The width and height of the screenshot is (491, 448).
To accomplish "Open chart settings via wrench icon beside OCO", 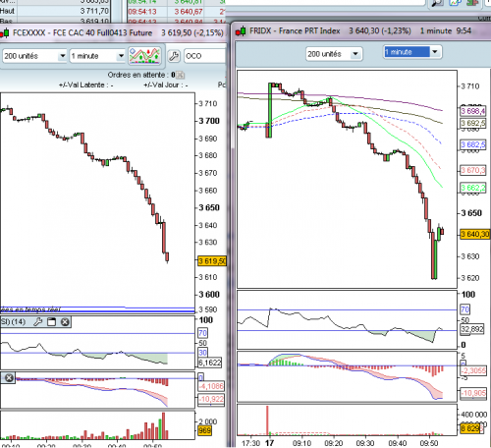I will click(x=174, y=56).
